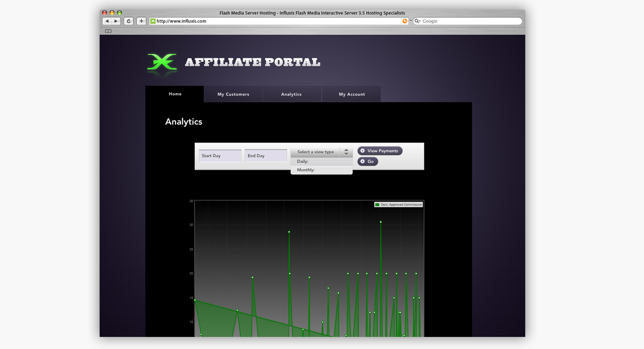
Task: Click the bookmarks book icon
Action: 108,31
